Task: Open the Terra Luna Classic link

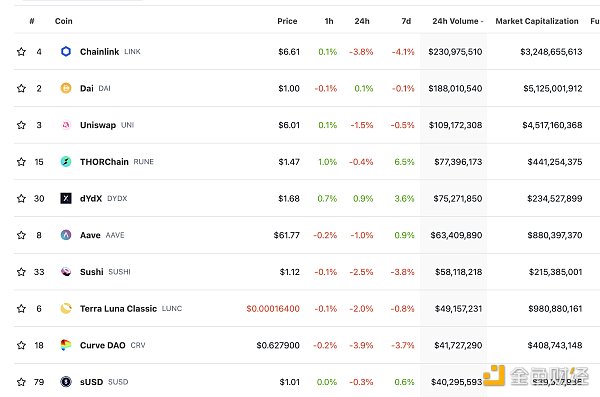Action: pyautogui.click(x=118, y=309)
